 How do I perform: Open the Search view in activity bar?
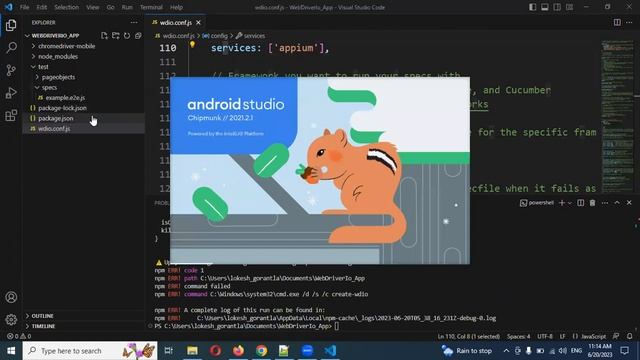tap(11, 48)
